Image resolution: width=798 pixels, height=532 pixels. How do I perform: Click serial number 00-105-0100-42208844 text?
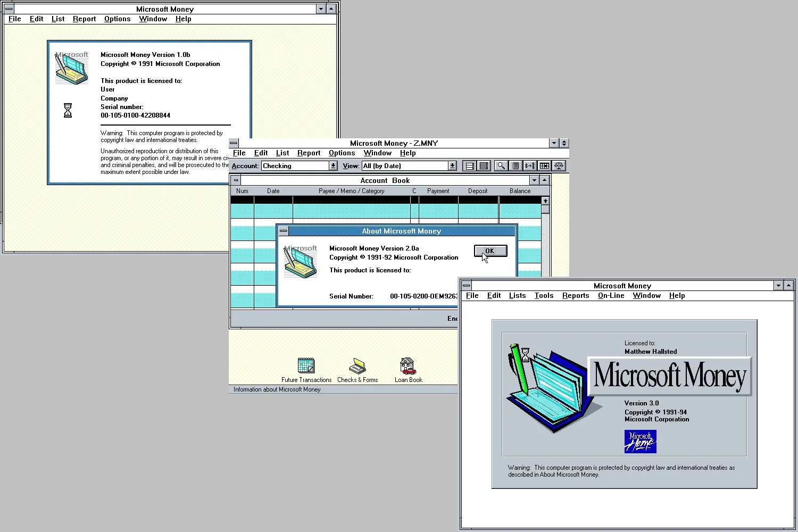point(136,115)
